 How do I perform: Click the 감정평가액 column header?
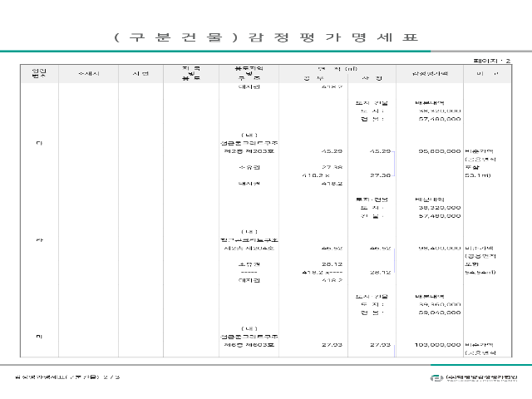(430, 75)
